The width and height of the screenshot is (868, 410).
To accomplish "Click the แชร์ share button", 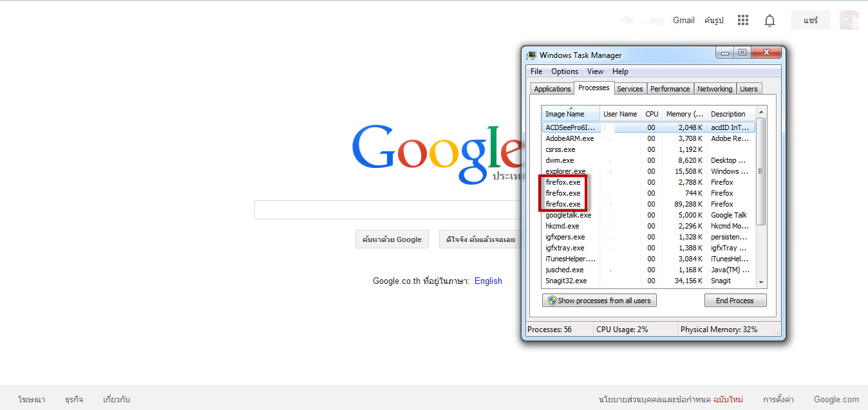I will (811, 21).
